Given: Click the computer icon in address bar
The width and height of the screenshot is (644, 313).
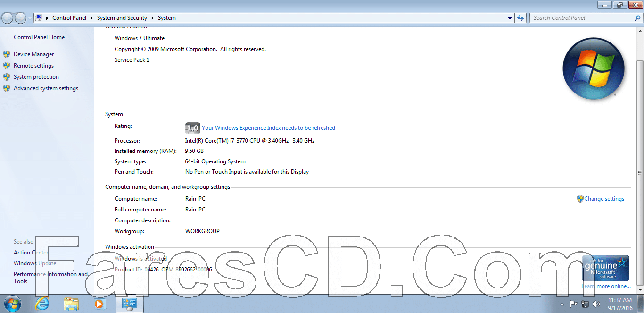Looking at the screenshot, I should (x=39, y=18).
